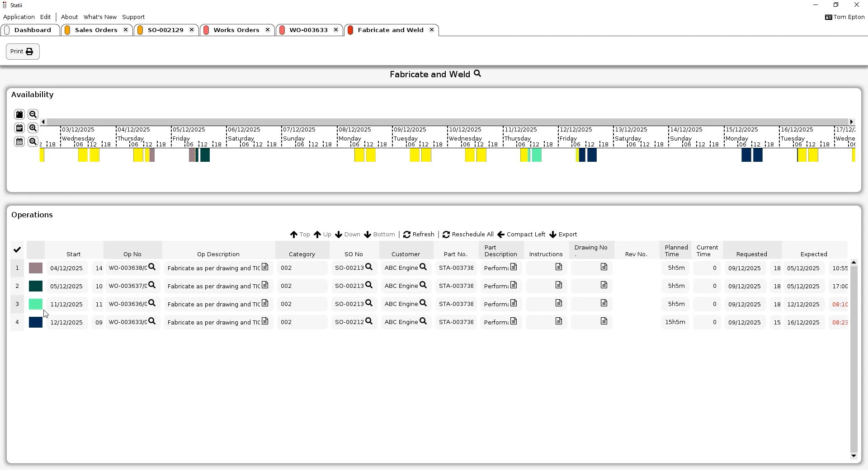The image size is (868, 470).
Task: Click the user card icon beside Tom Epton
Action: coord(829,17)
